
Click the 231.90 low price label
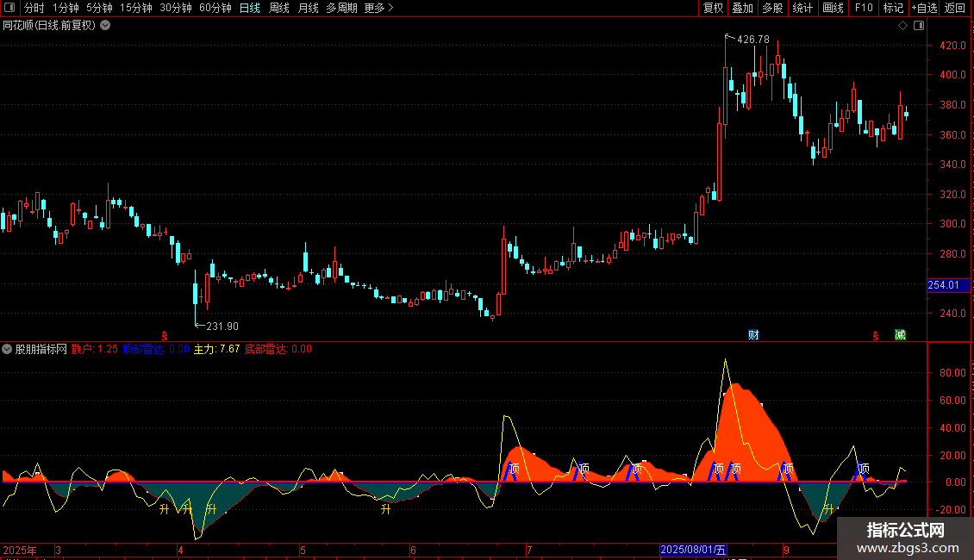222,327
